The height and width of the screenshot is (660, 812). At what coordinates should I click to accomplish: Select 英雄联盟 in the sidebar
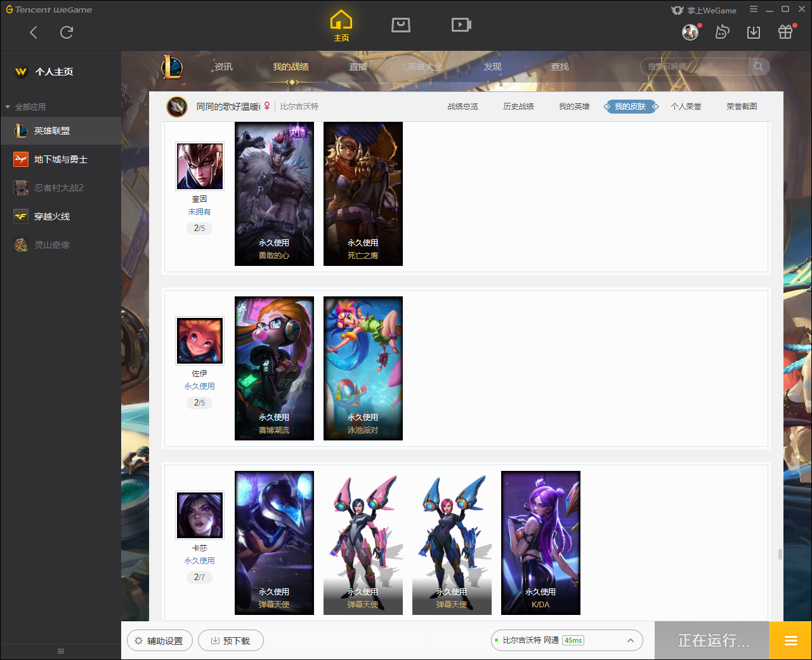(60, 131)
